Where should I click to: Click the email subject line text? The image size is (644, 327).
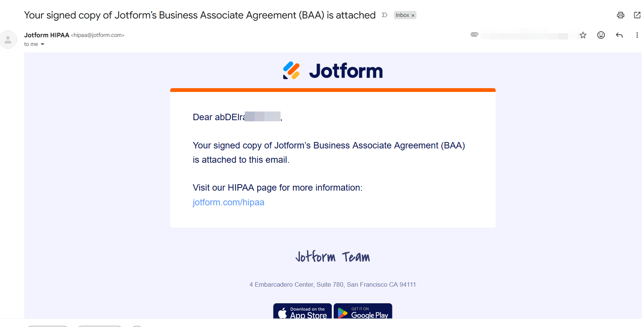(200, 15)
